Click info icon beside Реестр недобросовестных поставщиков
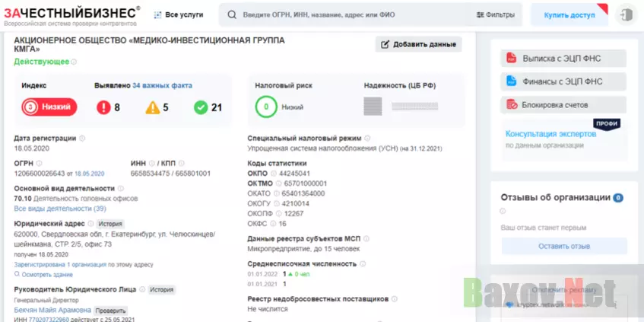This screenshot has height=322, width=644. [395, 299]
